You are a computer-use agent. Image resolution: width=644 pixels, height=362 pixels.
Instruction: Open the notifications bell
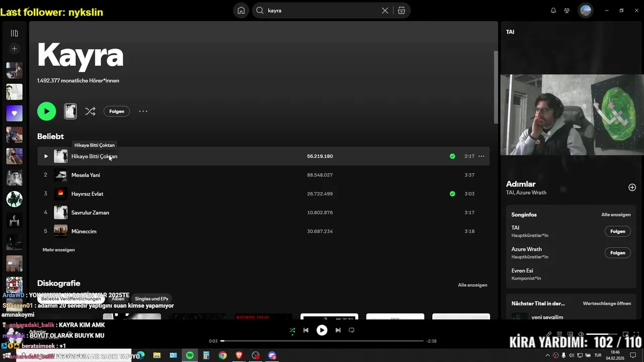coord(553,11)
